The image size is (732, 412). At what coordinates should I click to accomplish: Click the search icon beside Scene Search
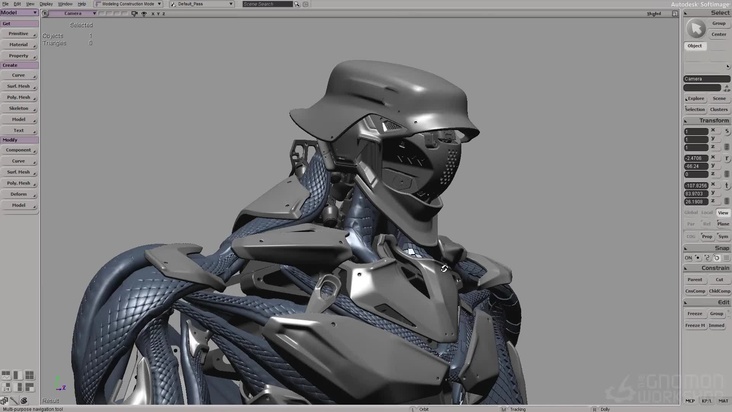[x=299, y=4]
